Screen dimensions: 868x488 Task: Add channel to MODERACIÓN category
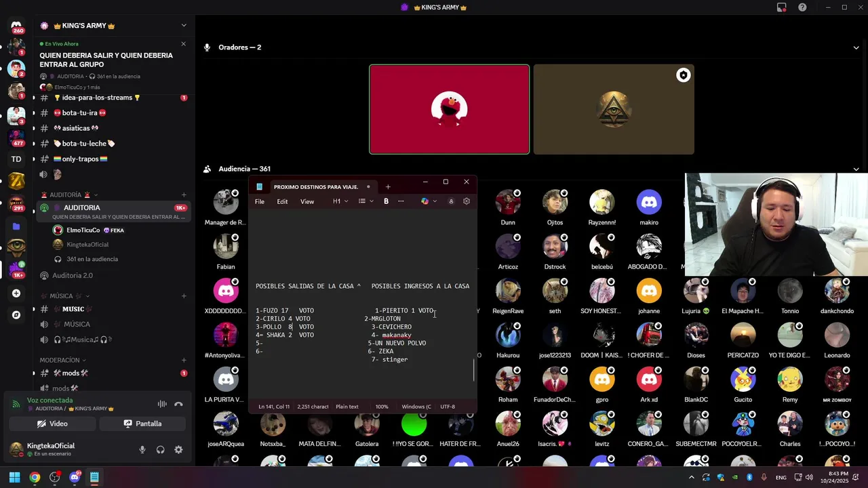(184, 360)
